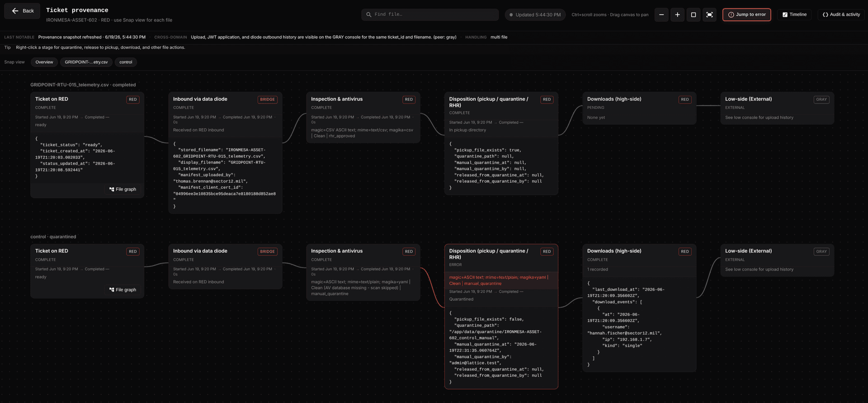Click RED badge on control Ticket card

[132, 252]
